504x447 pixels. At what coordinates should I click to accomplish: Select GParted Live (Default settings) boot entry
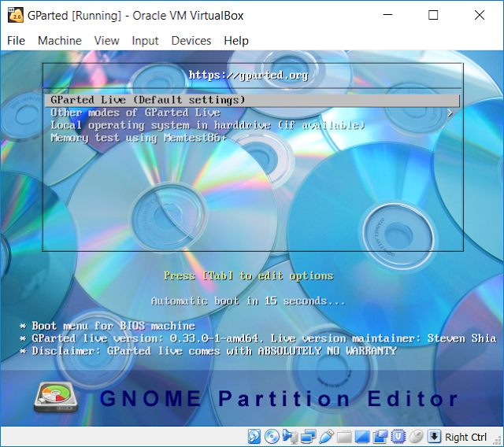click(252, 100)
